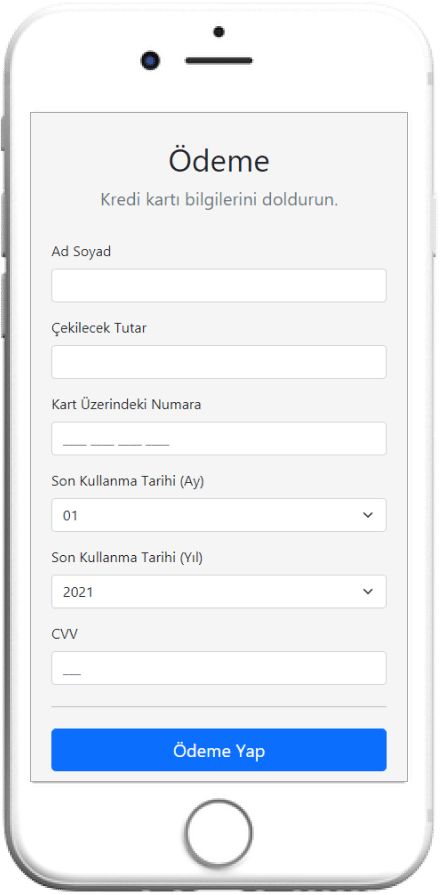Viewport: 442px width, 895px height.
Task: Click the Çekilecek Tutar label
Action: tap(99, 329)
